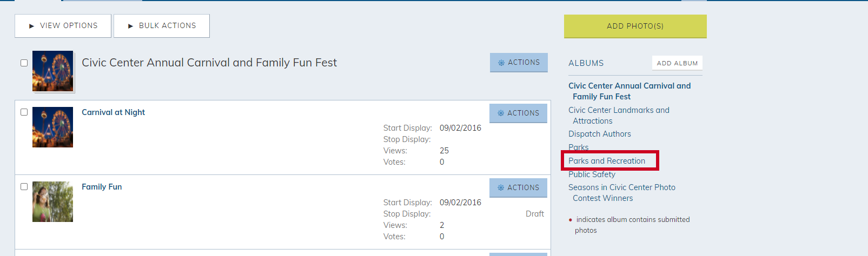Expand the Bulk Actions menu
Image resolution: width=868 pixels, height=256 pixels.
pos(162,26)
